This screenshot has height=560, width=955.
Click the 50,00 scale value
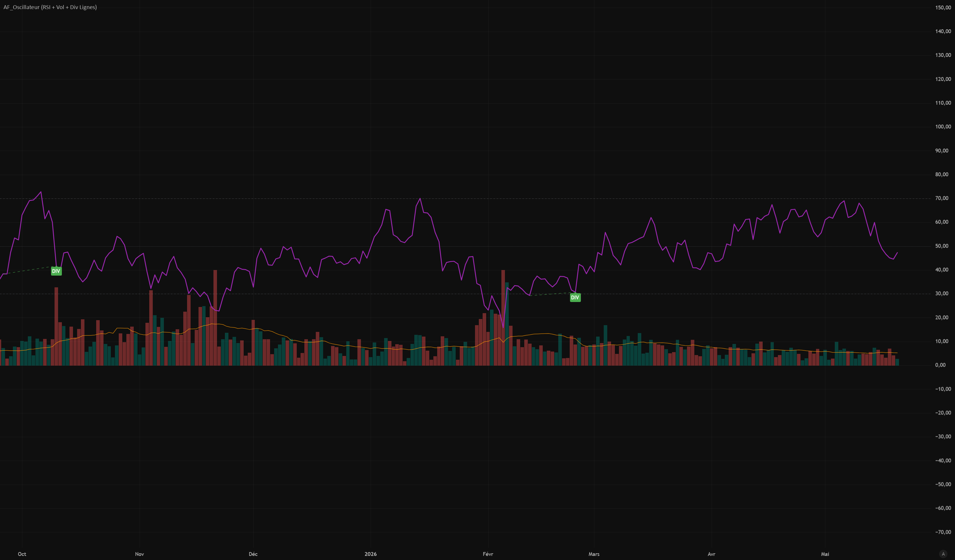(x=942, y=246)
